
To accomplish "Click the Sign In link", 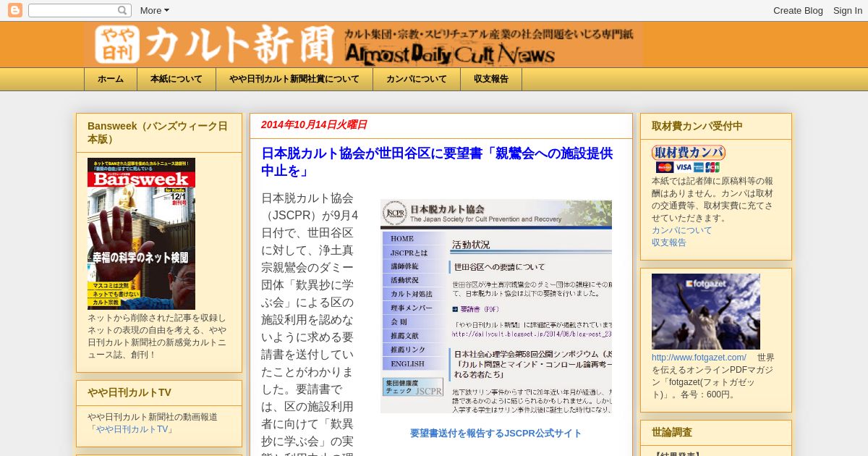I will point(847,10).
